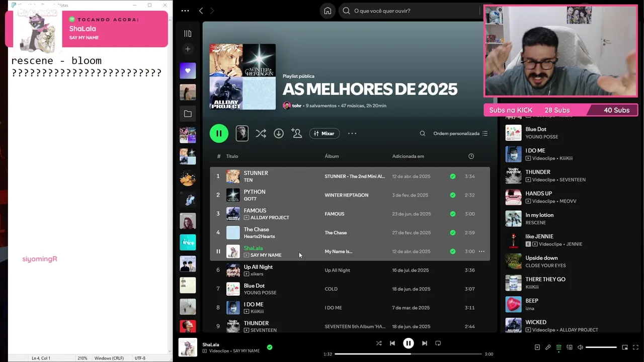Pause playback in the bottom player bar
This screenshot has width=644, height=362.
(x=409, y=343)
